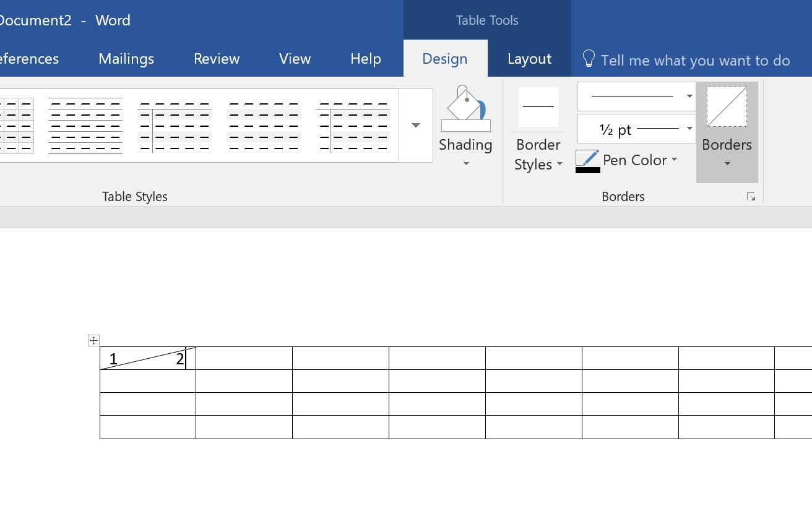The width and height of the screenshot is (812, 506).
Task: Open the Review ribbon tab
Action: [x=216, y=58]
